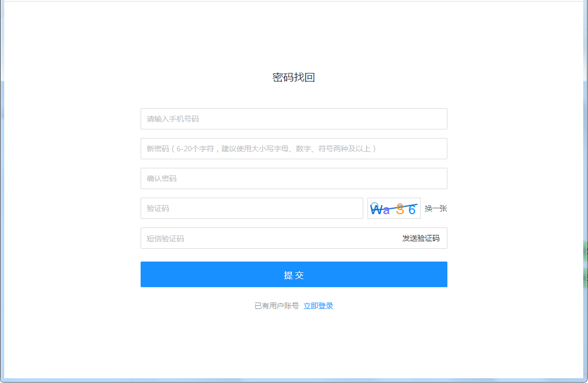Click the bottom window border edge
The height and width of the screenshot is (383, 588).
click(x=293, y=380)
